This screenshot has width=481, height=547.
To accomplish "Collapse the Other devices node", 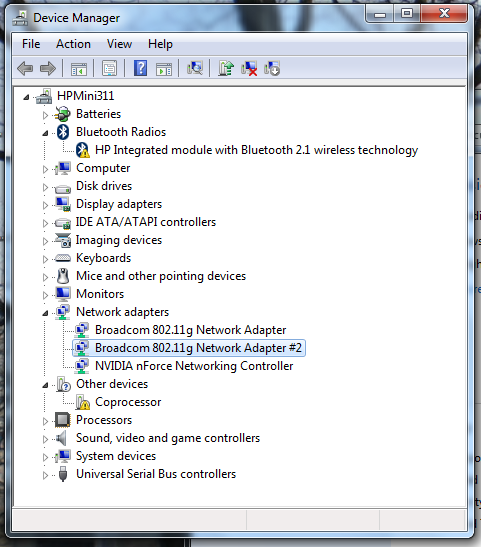I will [45, 385].
